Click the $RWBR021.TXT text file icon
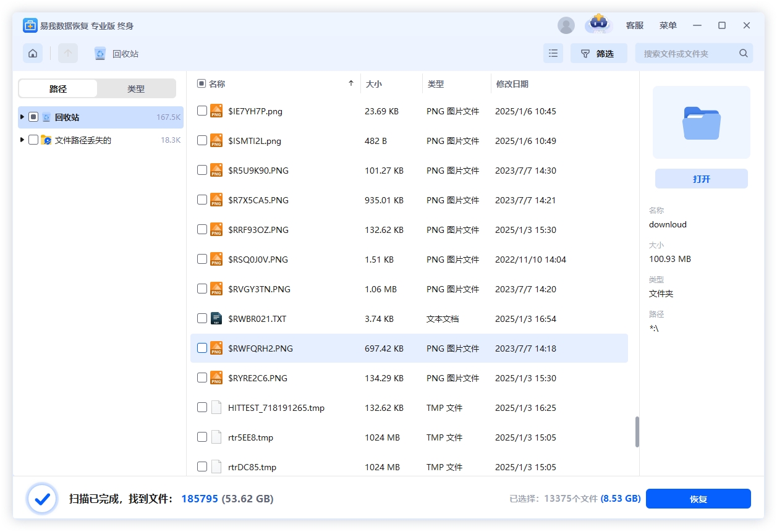The image size is (777, 532). (x=216, y=319)
